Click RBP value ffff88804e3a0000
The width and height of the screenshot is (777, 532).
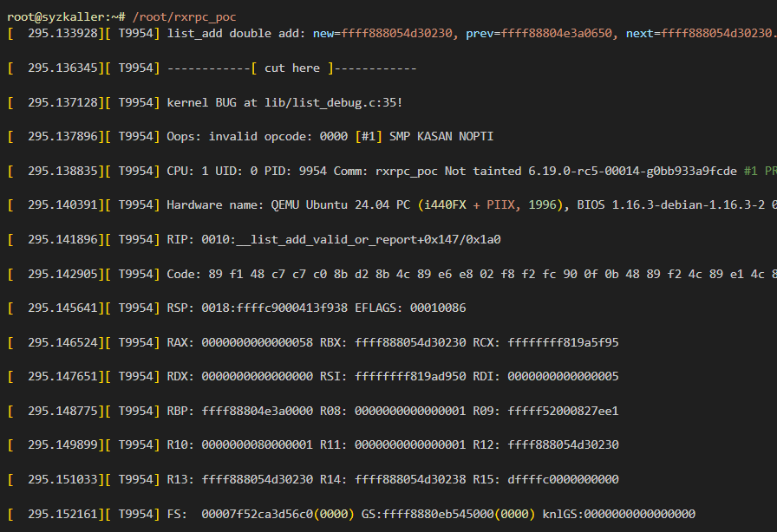(258, 411)
